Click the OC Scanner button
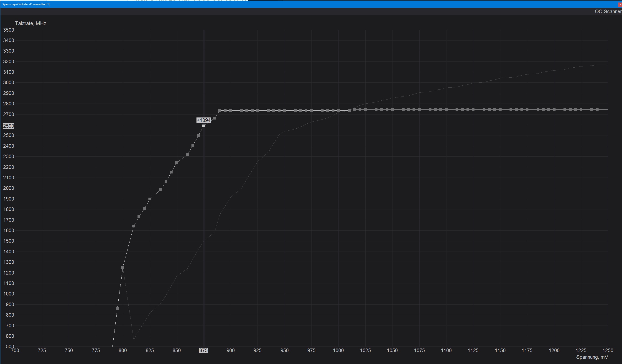 (608, 12)
